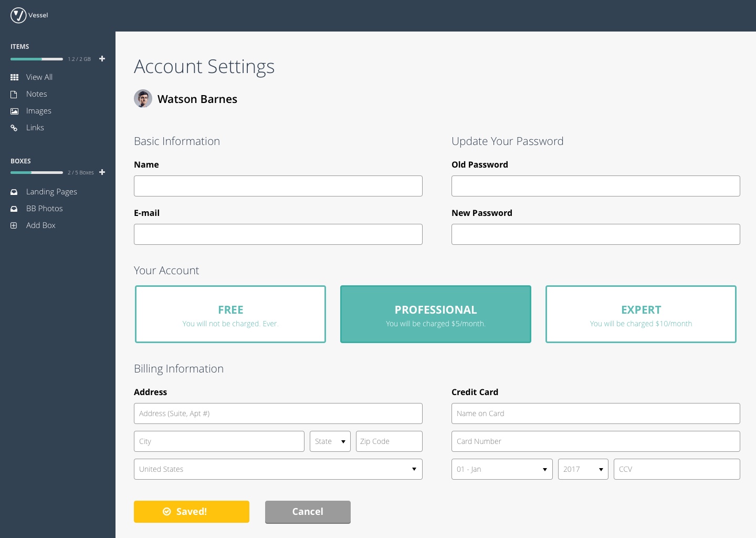This screenshot has height=538, width=756.
Task: Click Add Box in sidebar
Action: click(41, 225)
